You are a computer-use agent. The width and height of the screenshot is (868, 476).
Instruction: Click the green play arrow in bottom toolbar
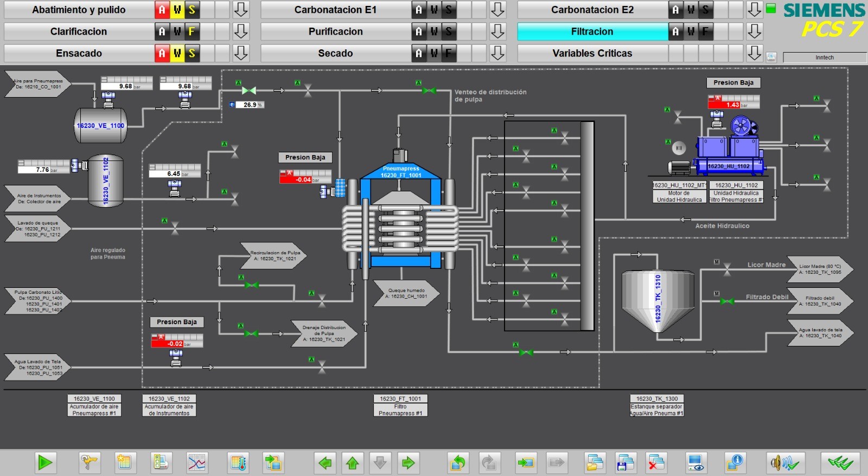click(45, 462)
